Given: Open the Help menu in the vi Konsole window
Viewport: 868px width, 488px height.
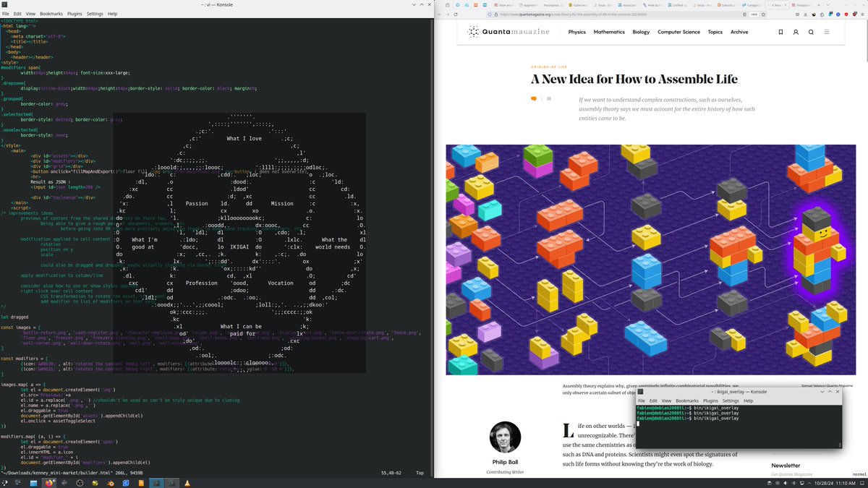Looking at the screenshot, I should (113, 14).
